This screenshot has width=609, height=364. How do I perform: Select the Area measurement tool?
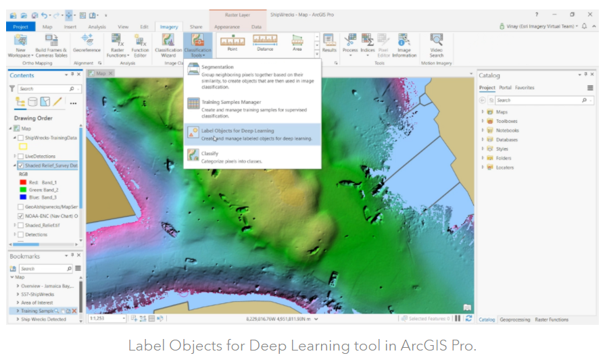(x=297, y=43)
